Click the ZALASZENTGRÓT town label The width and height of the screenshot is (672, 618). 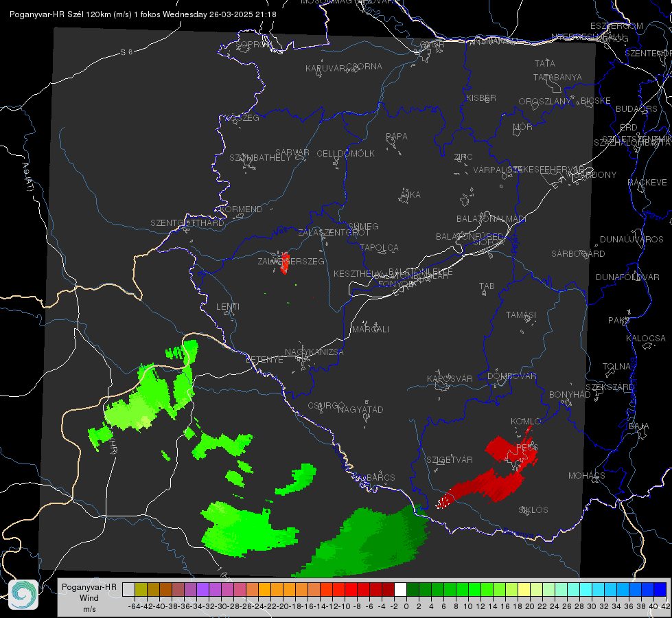click(334, 233)
